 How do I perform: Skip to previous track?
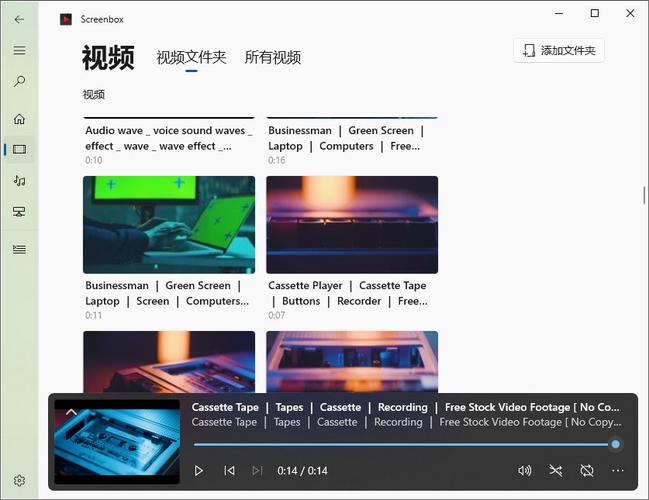tap(229, 471)
